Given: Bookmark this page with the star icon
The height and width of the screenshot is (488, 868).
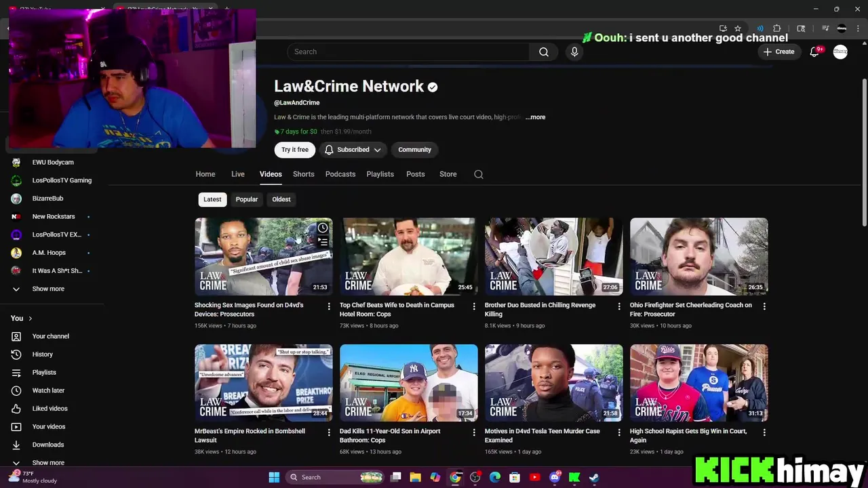Looking at the screenshot, I should tap(738, 28).
